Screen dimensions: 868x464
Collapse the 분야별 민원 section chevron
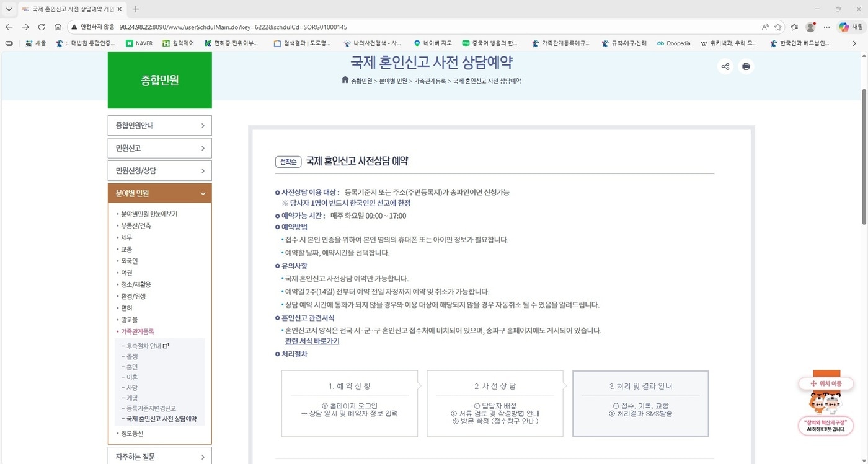(203, 193)
